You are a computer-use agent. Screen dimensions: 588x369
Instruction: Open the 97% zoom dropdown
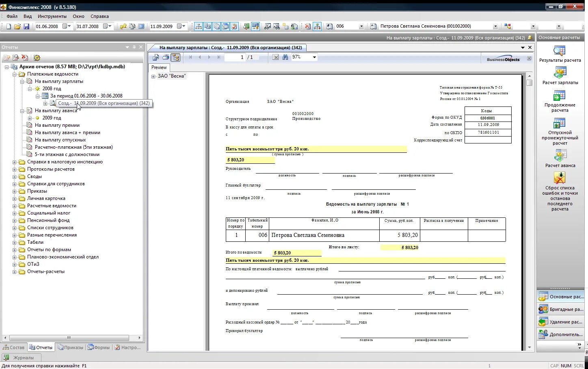tap(314, 57)
